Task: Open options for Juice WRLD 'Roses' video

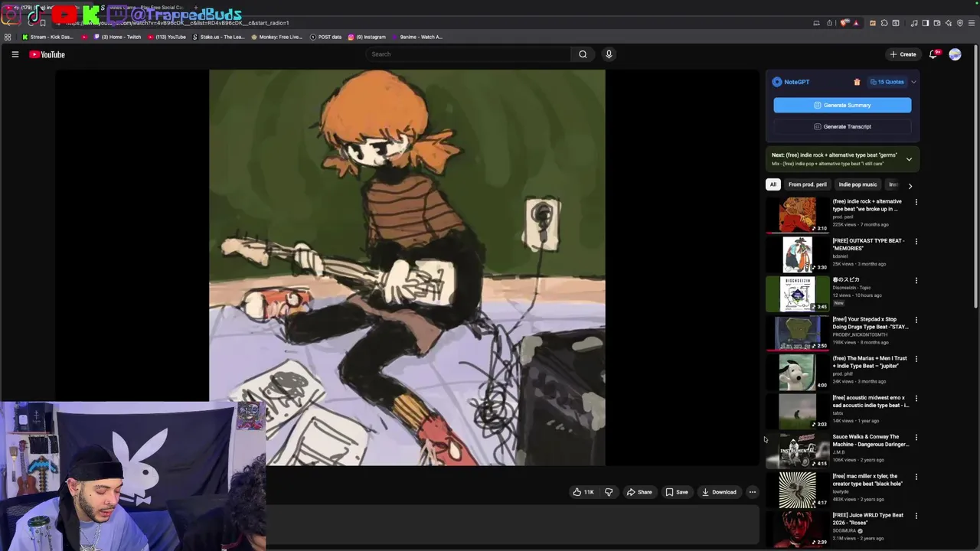Action: point(916,516)
